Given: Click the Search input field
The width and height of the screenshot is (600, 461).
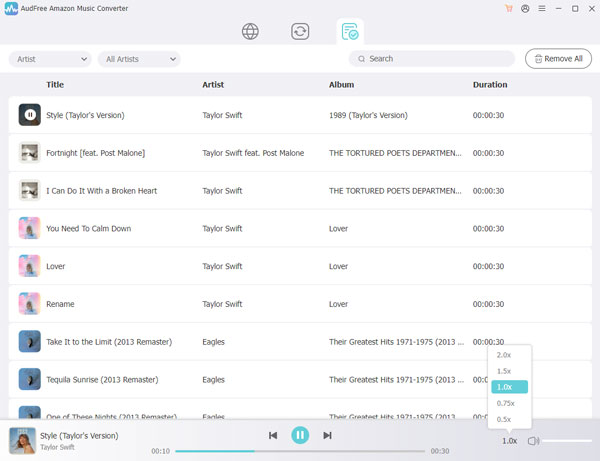Looking at the screenshot, I should pyautogui.click(x=432, y=59).
